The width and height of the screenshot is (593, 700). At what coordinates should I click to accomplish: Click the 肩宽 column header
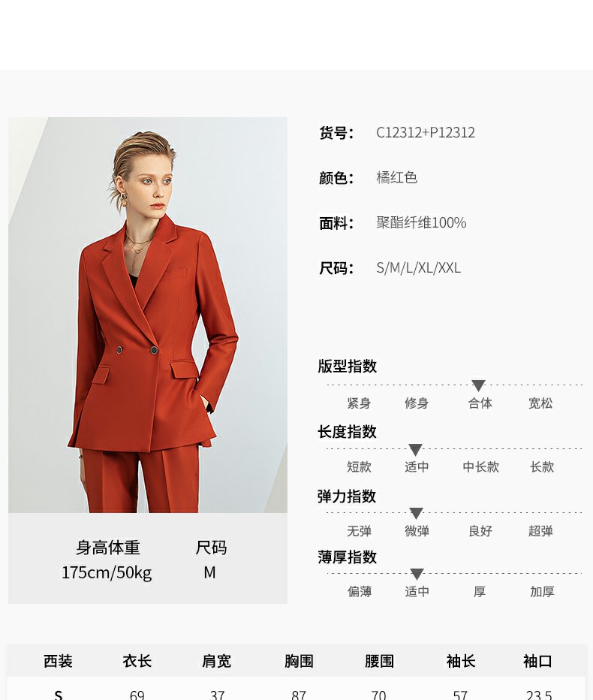(x=216, y=661)
